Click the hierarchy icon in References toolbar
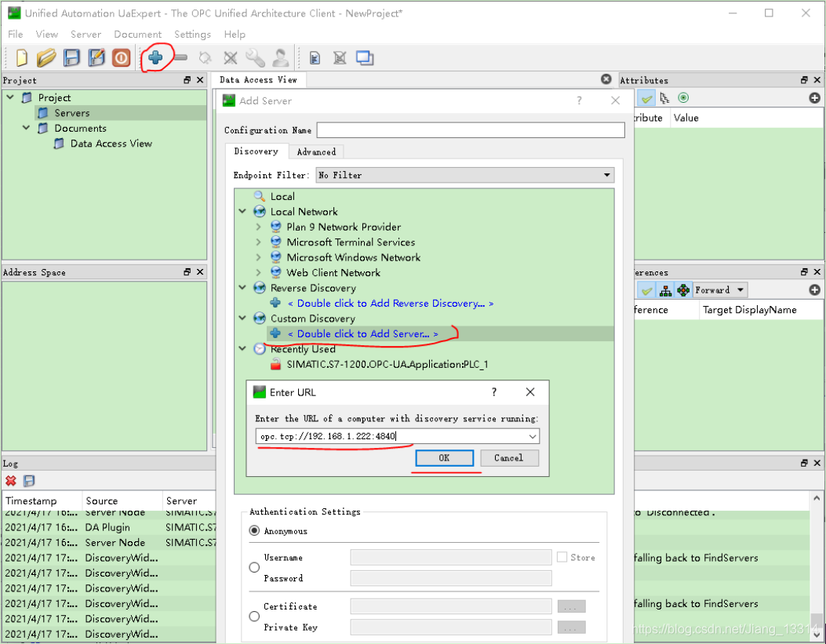 [665, 290]
